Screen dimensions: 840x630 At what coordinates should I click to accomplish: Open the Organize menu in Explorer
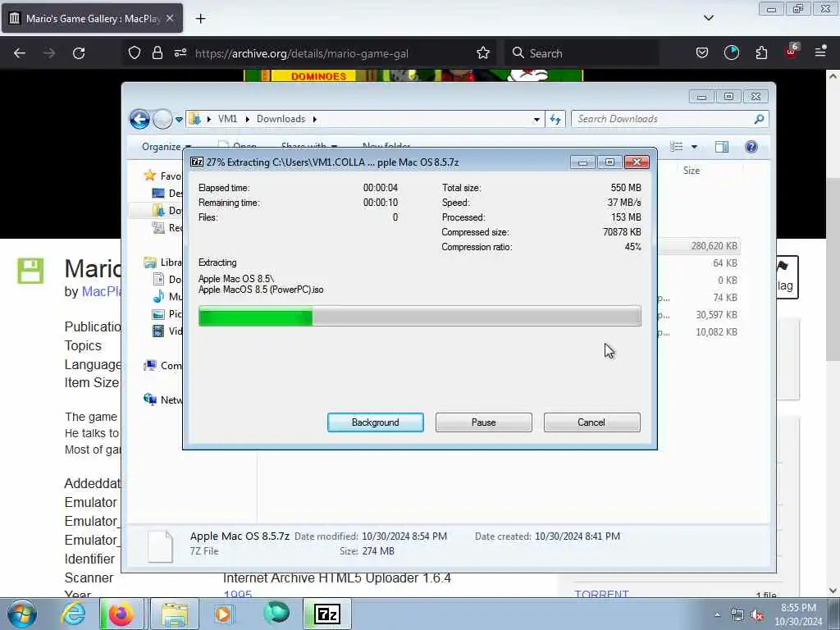point(166,146)
